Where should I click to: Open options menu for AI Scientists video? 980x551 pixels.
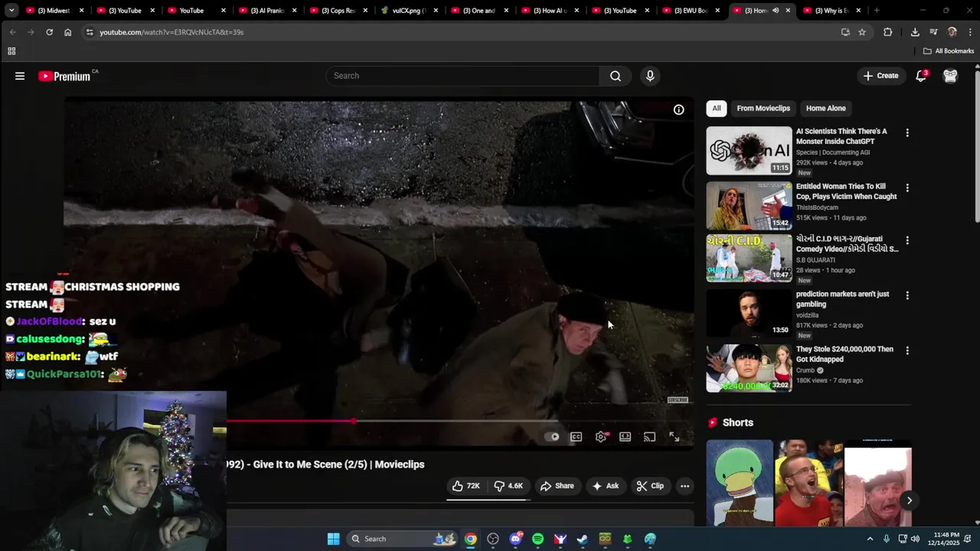click(x=907, y=133)
